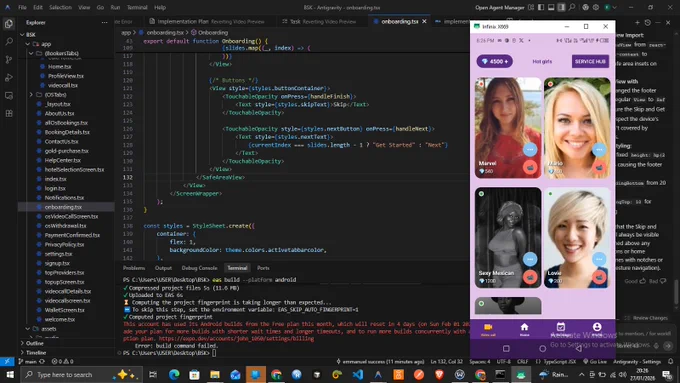The height and width of the screenshot is (383, 680).
Task: Click Review Changes in the agent panel
Action: pos(646,318)
